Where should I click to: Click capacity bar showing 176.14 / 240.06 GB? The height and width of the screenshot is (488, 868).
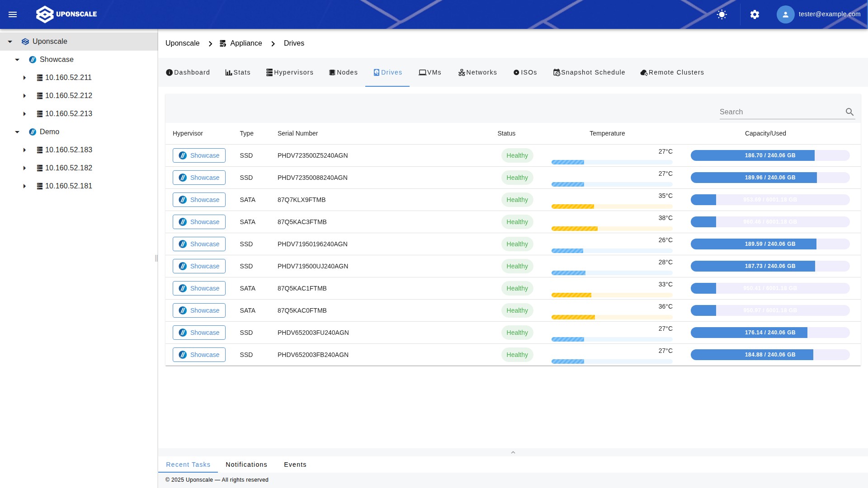pyautogui.click(x=770, y=333)
